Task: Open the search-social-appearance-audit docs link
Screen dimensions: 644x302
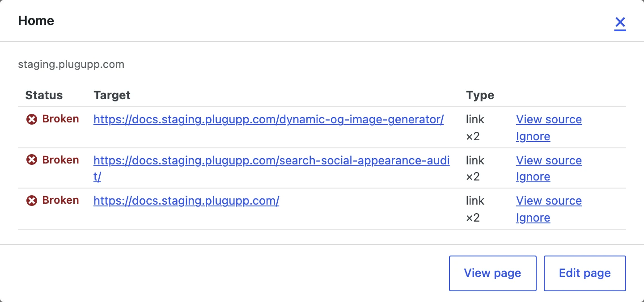Action: click(x=271, y=168)
